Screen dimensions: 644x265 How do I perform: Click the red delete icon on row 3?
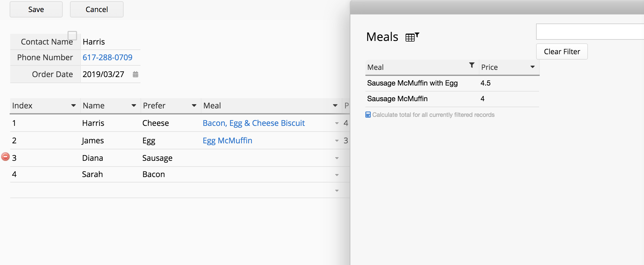click(x=5, y=157)
